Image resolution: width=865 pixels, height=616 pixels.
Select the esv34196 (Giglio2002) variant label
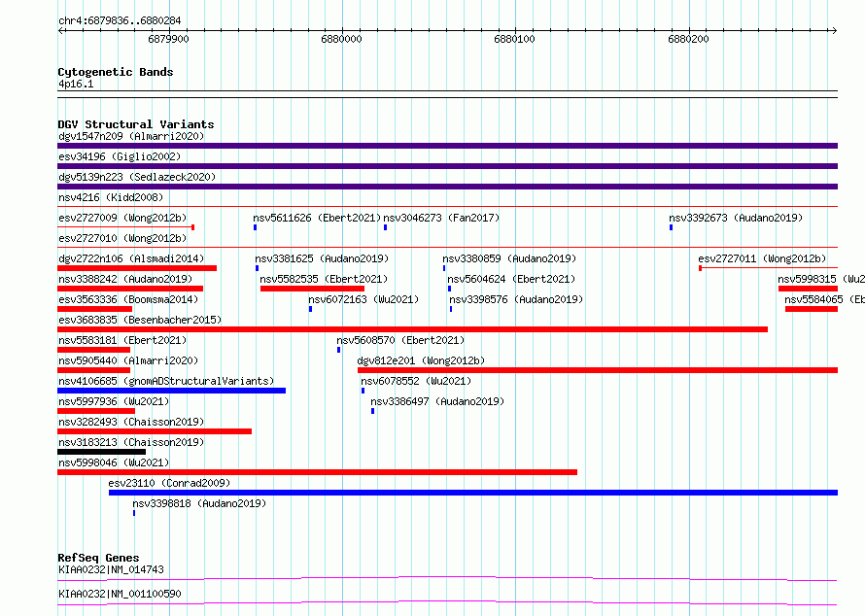tap(120, 156)
